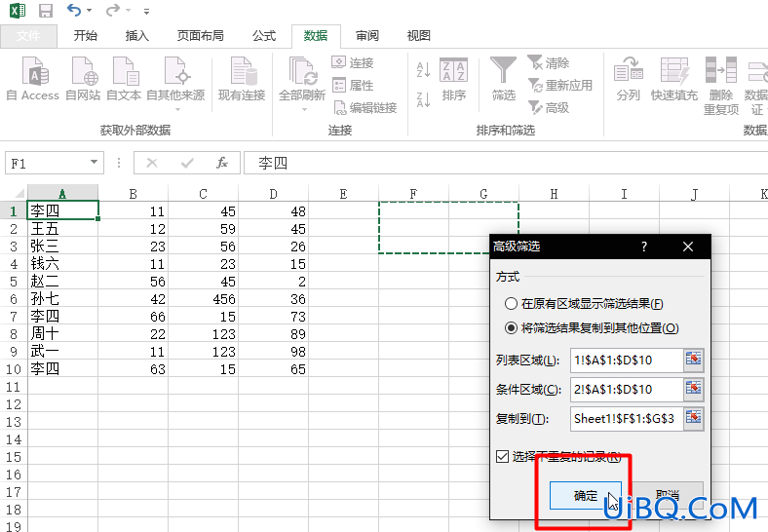Click 编辑链接 in the ribbon
Image resolution: width=768 pixels, height=532 pixels.
pos(365,107)
